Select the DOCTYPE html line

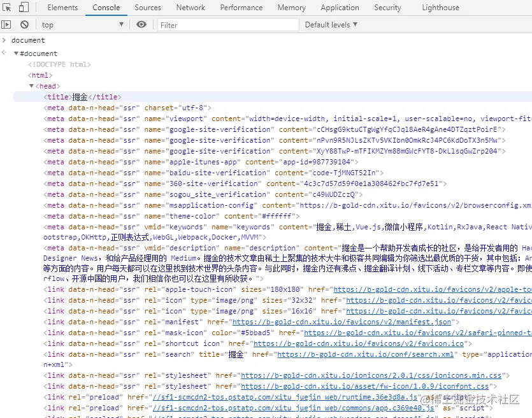point(59,64)
